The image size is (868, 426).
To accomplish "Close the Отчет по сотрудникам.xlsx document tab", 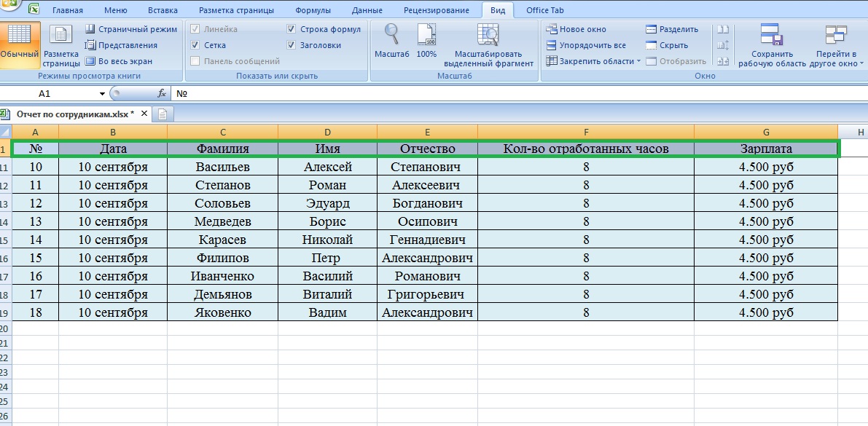I will [x=144, y=114].
